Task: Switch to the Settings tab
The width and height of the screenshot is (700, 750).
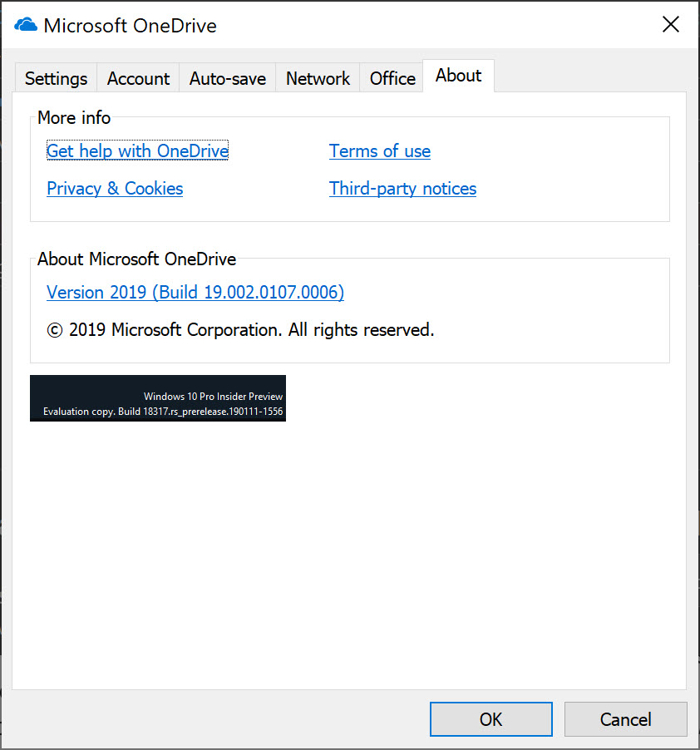Action: pos(56,78)
